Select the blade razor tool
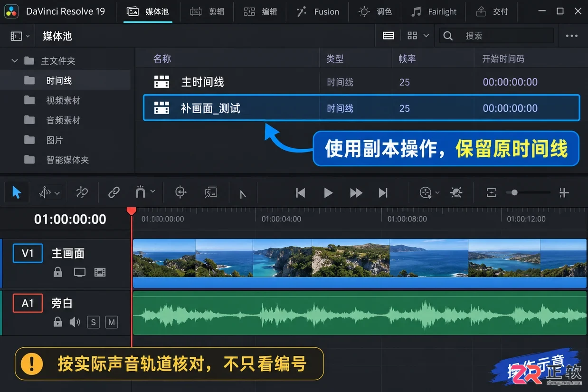Screen dimensions: 588x392 82,192
